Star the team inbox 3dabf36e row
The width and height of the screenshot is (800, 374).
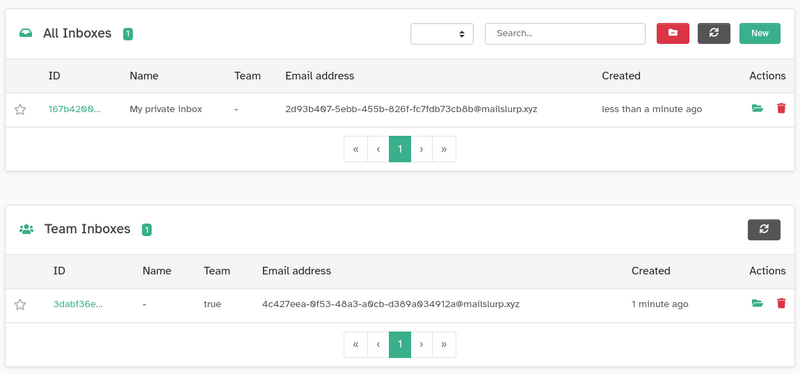[x=20, y=305]
